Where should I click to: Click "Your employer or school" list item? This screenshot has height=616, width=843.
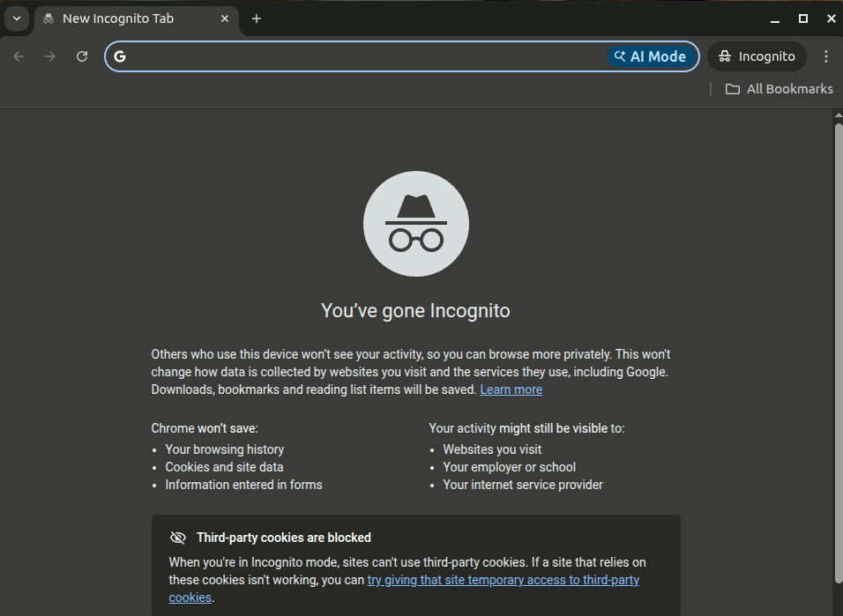click(509, 467)
